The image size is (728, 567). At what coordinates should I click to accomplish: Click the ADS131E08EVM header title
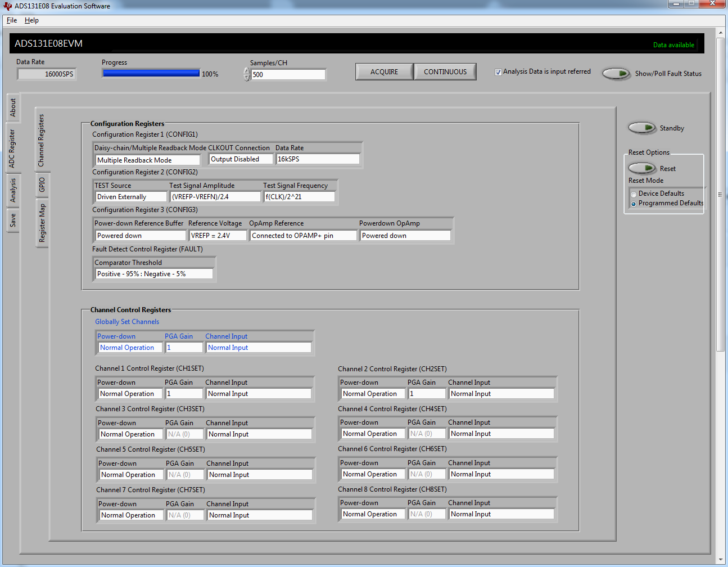pos(48,43)
